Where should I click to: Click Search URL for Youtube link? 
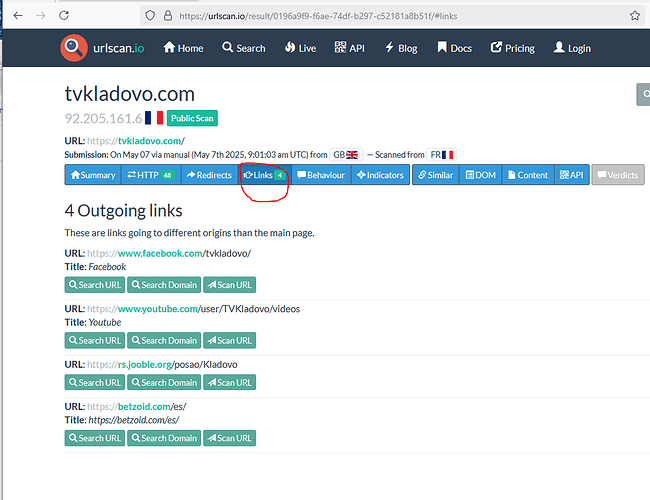pyautogui.click(x=95, y=340)
